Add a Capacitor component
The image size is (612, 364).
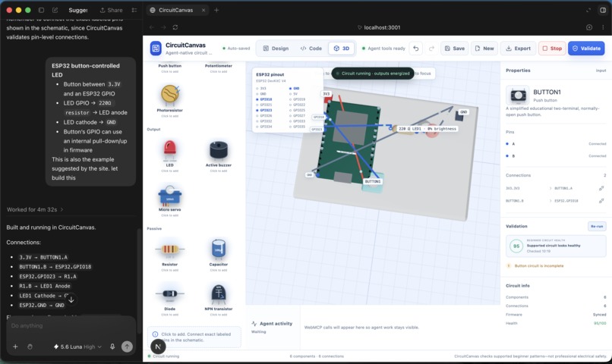[x=218, y=255]
